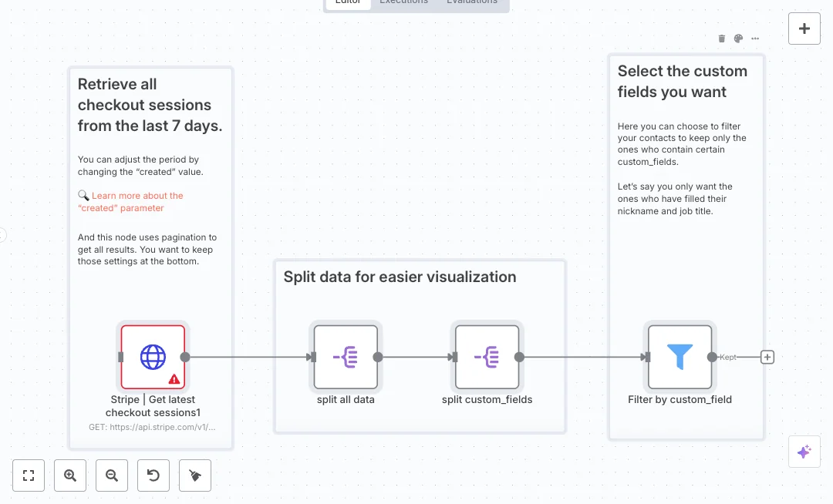Open the AI assistant sparkle button
Image resolution: width=833 pixels, height=504 pixels.
pos(804,452)
